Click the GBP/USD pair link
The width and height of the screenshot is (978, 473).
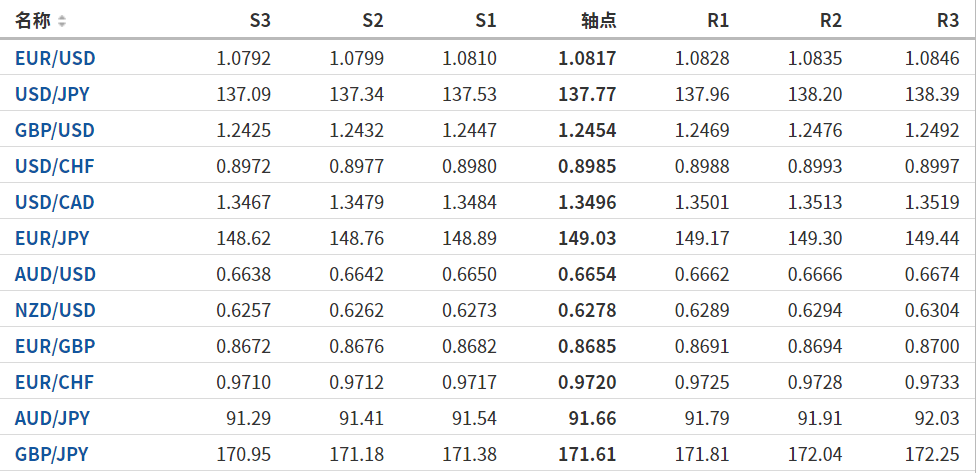tap(55, 130)
